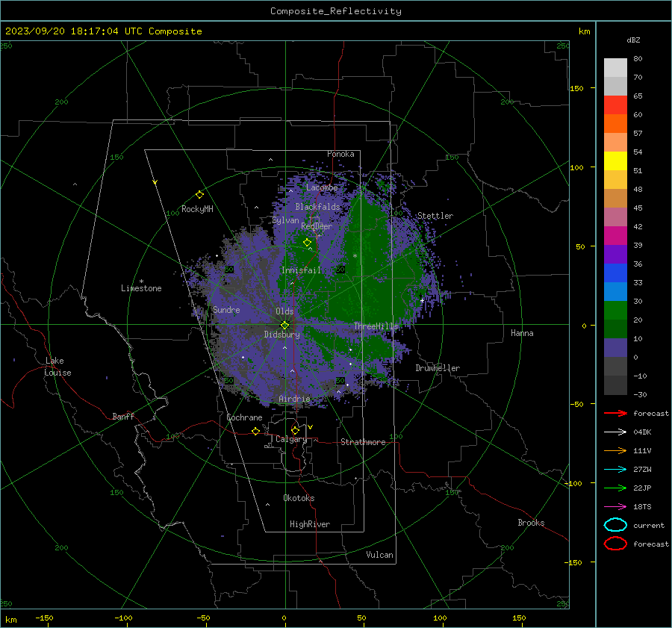Screen dimensions: 672x628
Task: Click the Sylvan label
Action: (285, 220)
